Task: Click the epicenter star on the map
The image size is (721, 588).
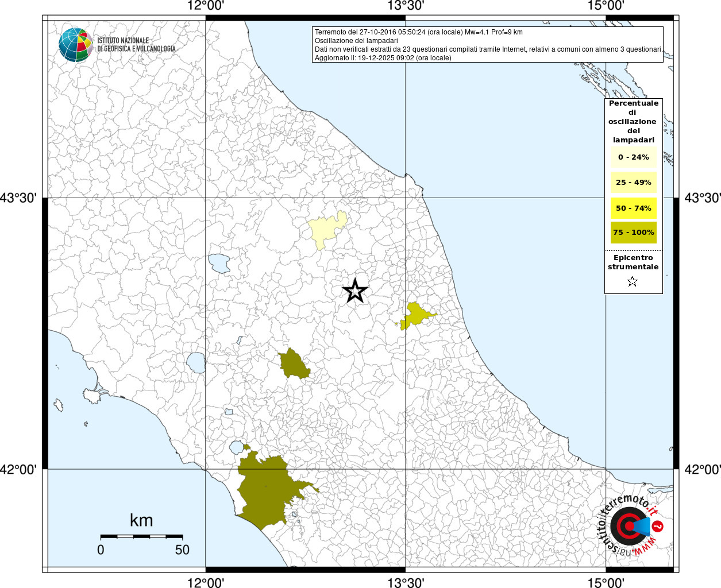Action: click(x=355, y=291)
